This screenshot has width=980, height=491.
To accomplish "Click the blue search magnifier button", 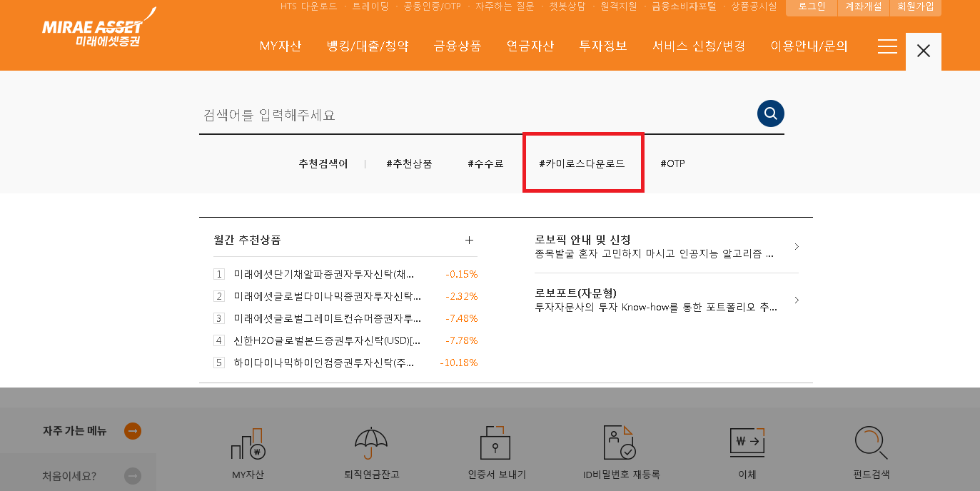I will coord(771,113).
